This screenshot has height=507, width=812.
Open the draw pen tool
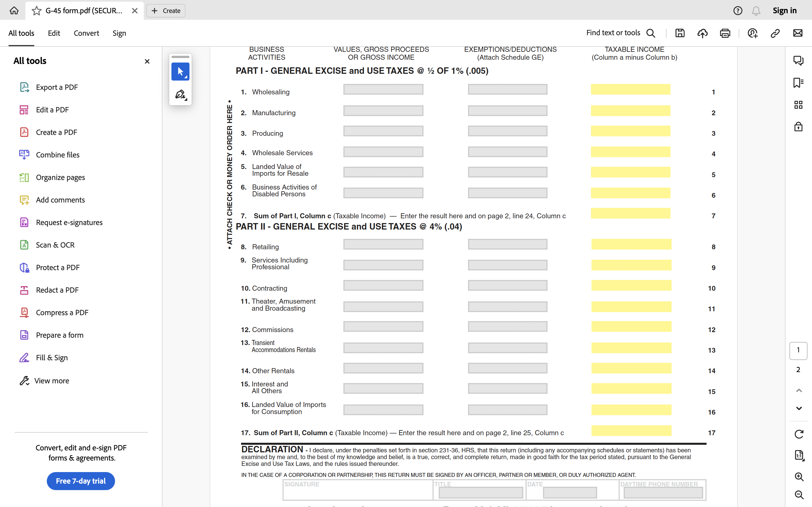click(x=180, y=95)
